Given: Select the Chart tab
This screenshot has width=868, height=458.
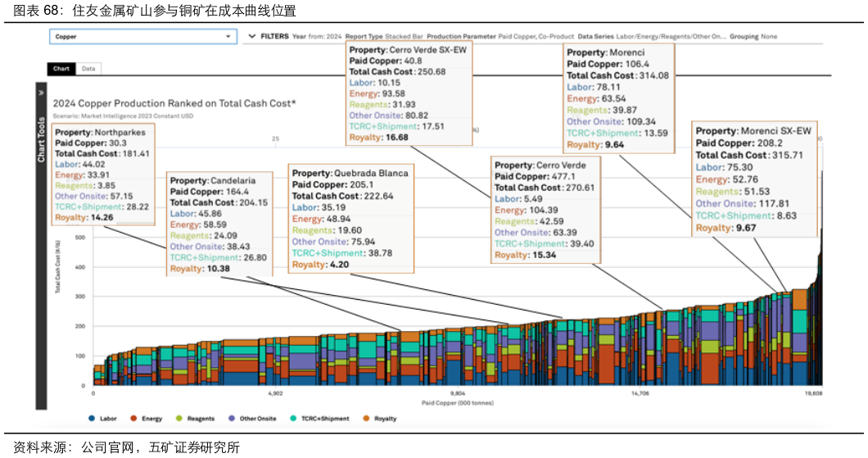Looking at the screenshot, I should (x=61, y=69).
